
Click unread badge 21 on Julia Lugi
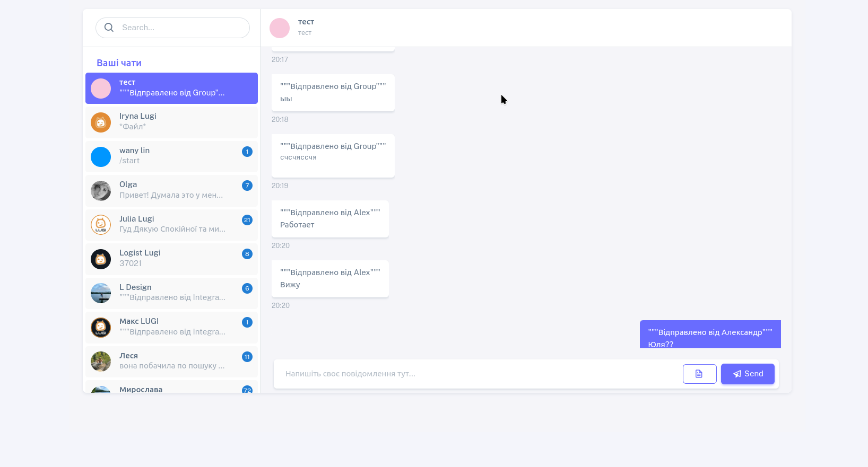(247, 220)
